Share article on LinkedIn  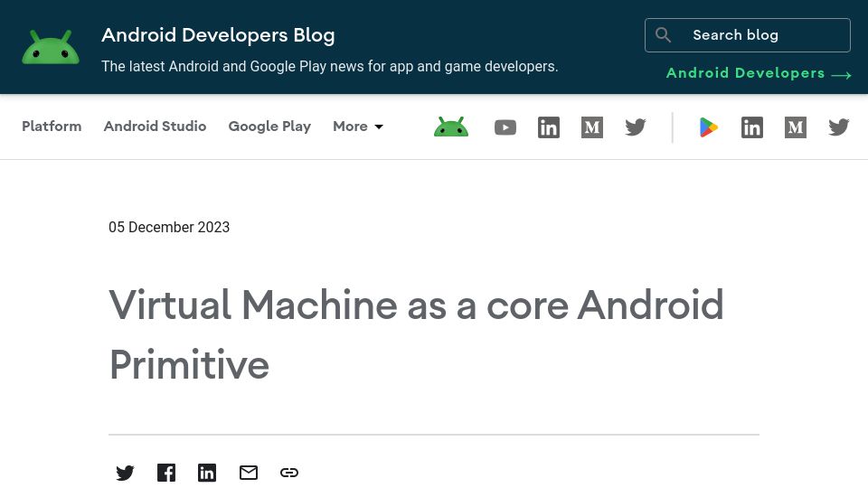207,473
